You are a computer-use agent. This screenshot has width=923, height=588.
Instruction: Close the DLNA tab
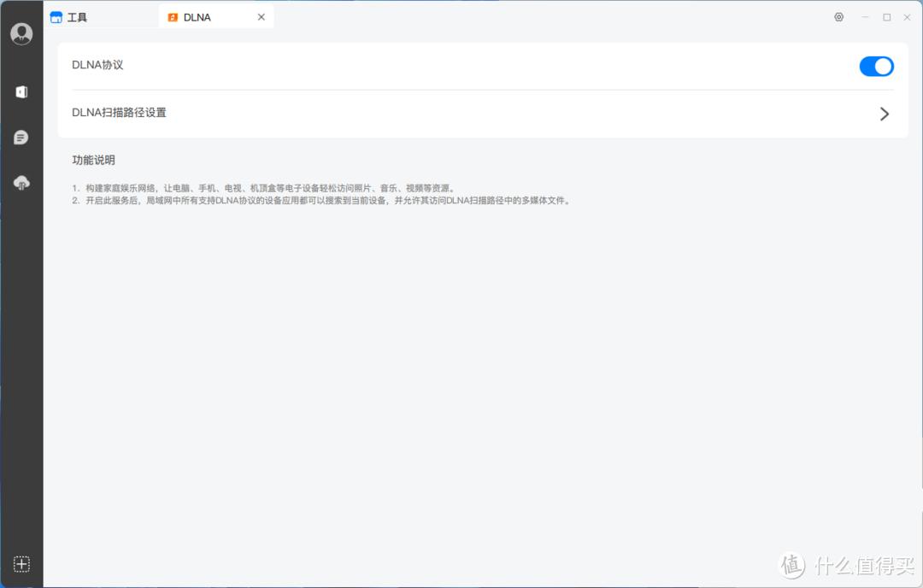click(262, 17)
